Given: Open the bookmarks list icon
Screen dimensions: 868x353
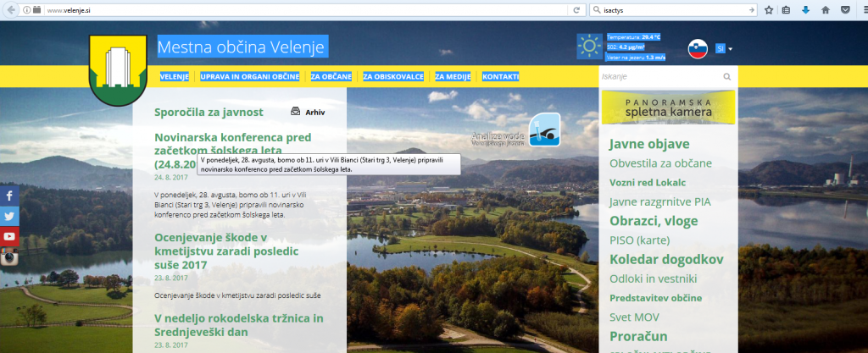Looking at the screenshot, I should (786, 10).
